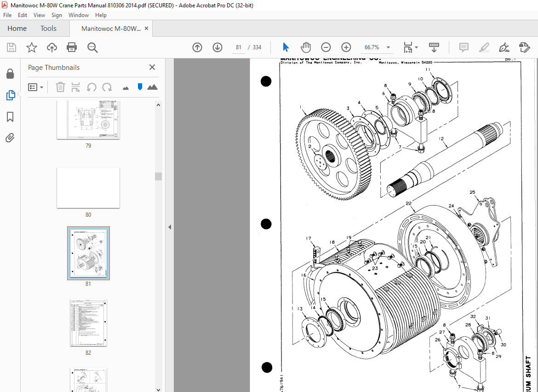Open thumbnails options menu dropdown
This screenshot has width=538, height=392.
coord(36,87)
